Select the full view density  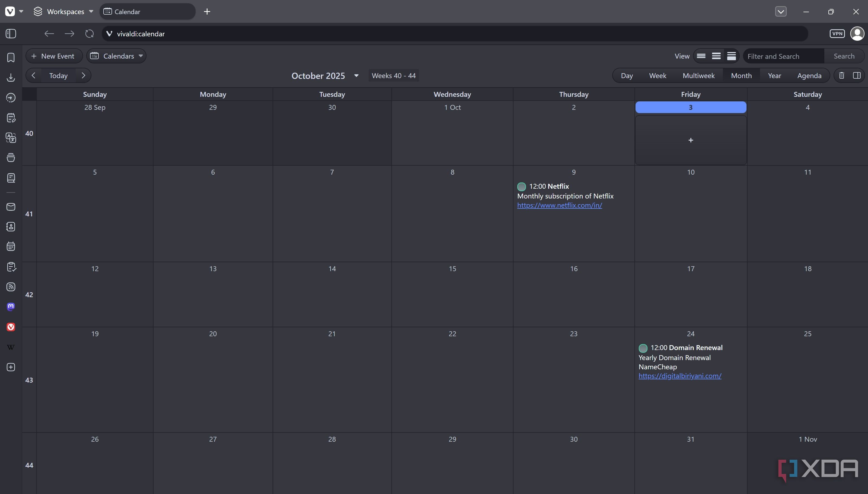tap(732, 56)
